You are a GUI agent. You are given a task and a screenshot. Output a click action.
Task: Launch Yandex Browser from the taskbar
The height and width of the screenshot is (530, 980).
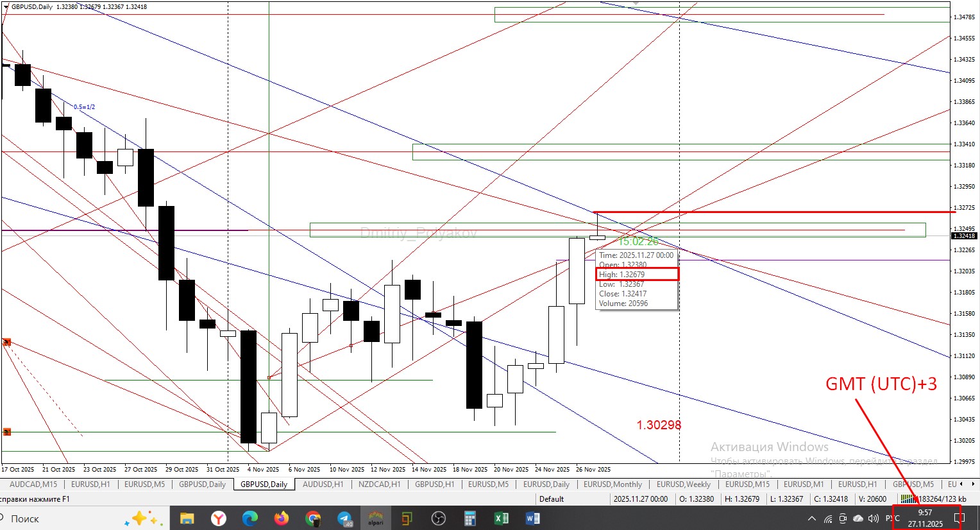[x=219, y=518]
